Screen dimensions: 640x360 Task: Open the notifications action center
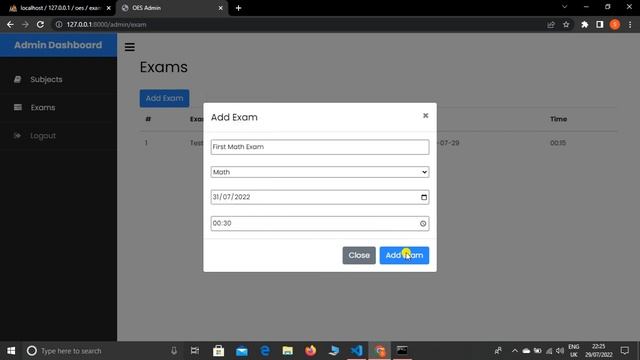pyautogui.click(x=624, y=351)
